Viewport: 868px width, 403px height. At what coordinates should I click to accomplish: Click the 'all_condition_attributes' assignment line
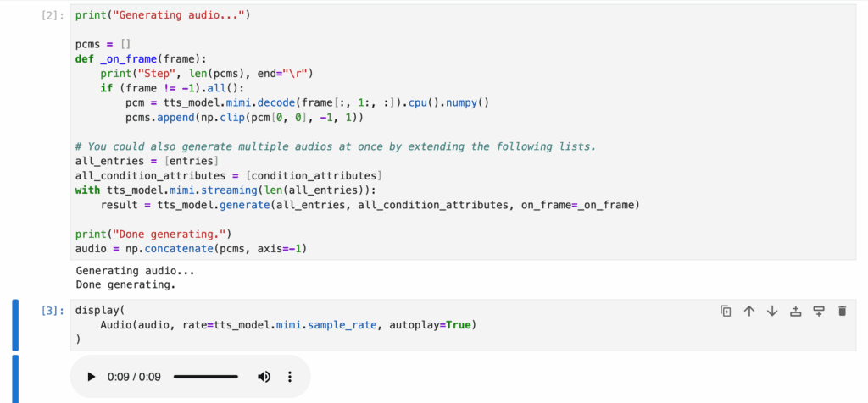tap(229, 176)
